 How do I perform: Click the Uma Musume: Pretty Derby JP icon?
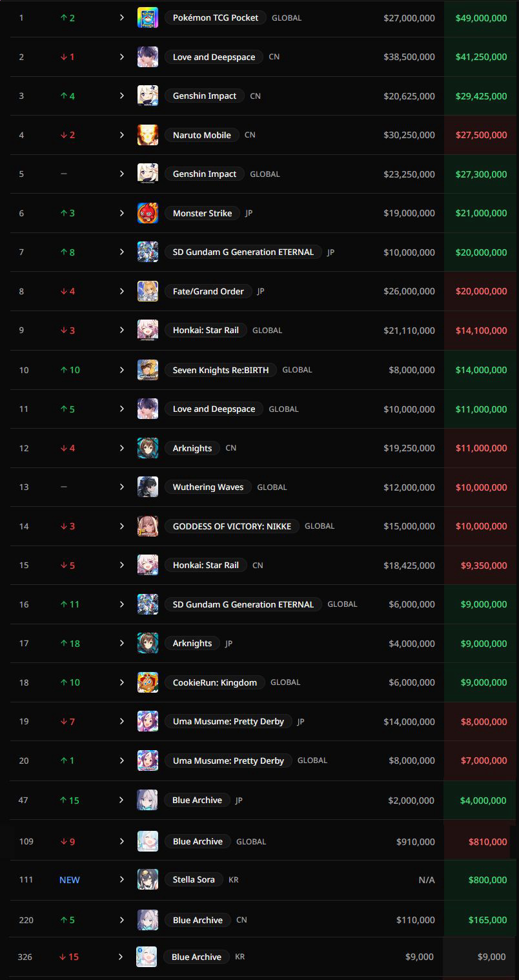[x=148, y=721]
